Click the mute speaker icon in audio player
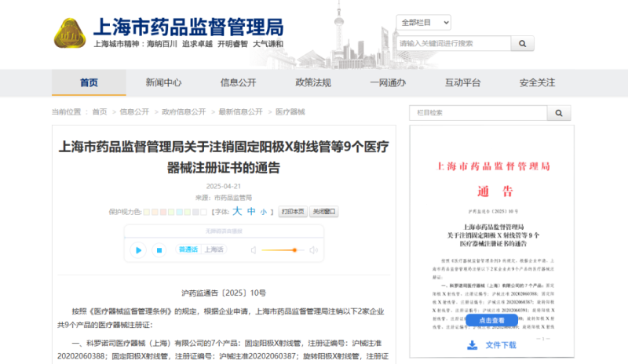The image size is (628, 364). (x=254, y=250)
